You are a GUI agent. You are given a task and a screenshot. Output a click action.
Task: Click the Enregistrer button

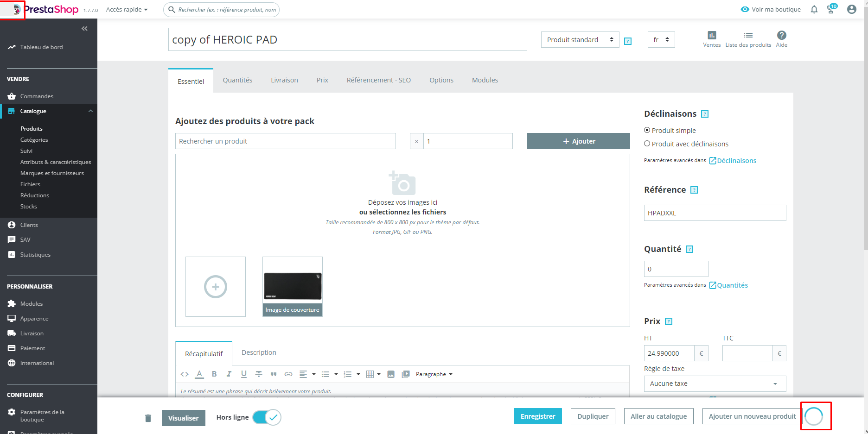click(x=538, y=416)
